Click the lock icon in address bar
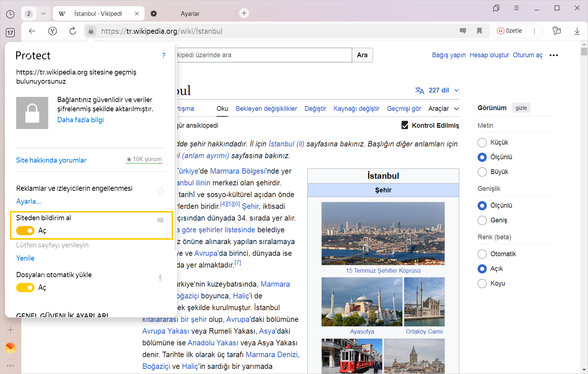 click(91, 31)
